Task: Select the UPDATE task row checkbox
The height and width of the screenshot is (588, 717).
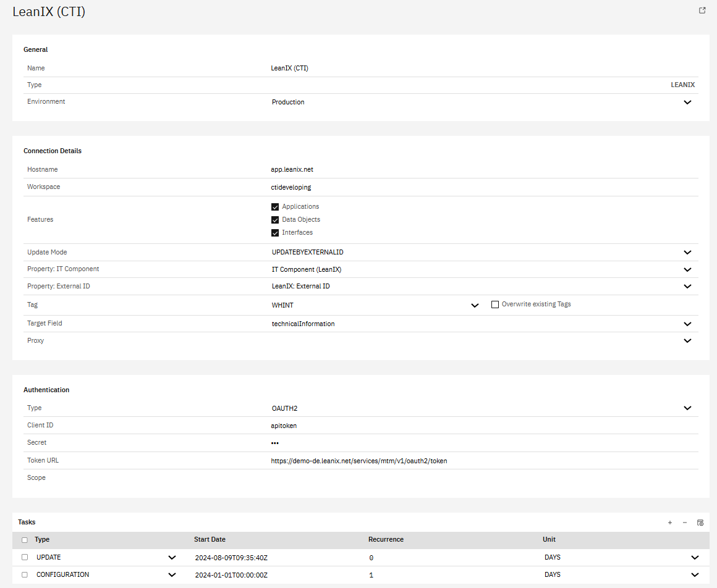Action: click(25, 557)
